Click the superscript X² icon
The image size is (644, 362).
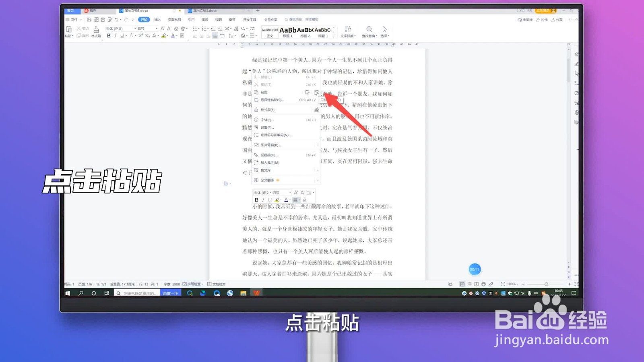pyautogui.click(x=140, y=36)
